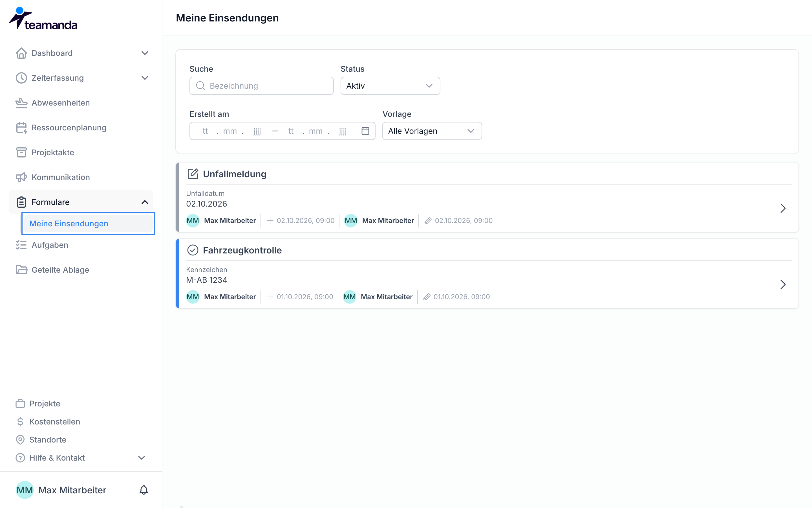Expand the Dashboard menu chevron

coord(145,53)
